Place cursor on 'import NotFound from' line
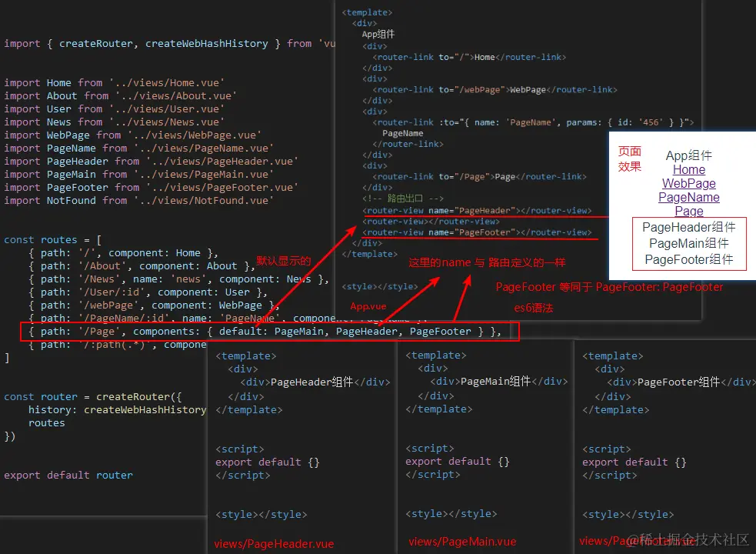This screenshot has height=554, width=756. pyautogui.click(x=139, y=200)
